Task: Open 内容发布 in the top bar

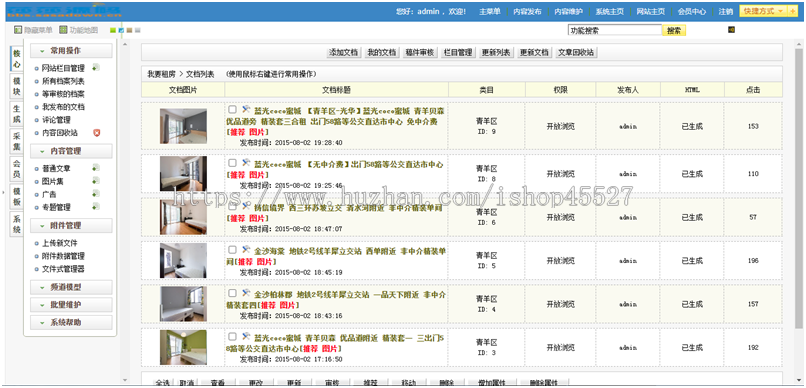Action: pos(527,11)
